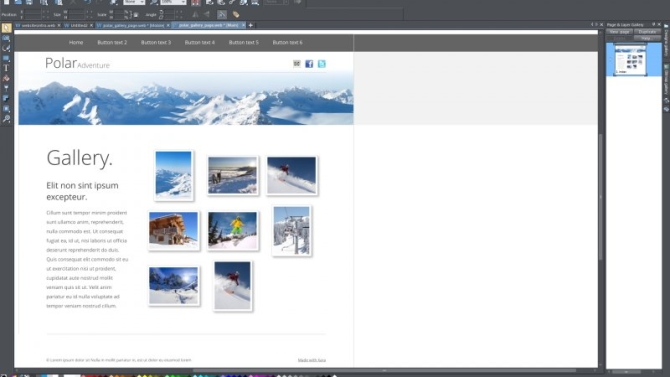Select the polar_gallery_page.web Main tab
The image size is (670, 377).
click(208, 26)
